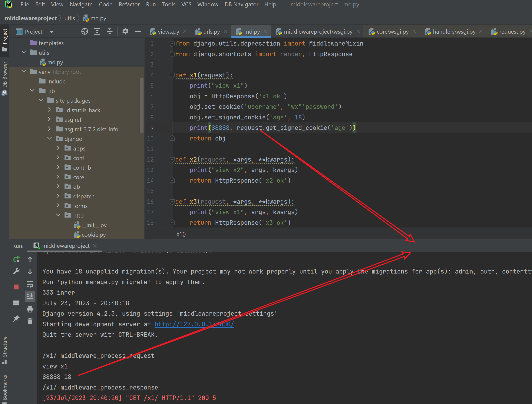The width and height of the screenshot is (532, 404).
Task: Toggle soft-wrap in the Run console
Action: tap(30, 284)
